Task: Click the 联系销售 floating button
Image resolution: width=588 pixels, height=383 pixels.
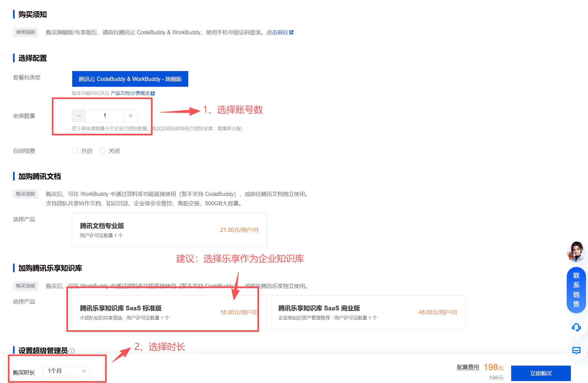Action: [576, 290]
